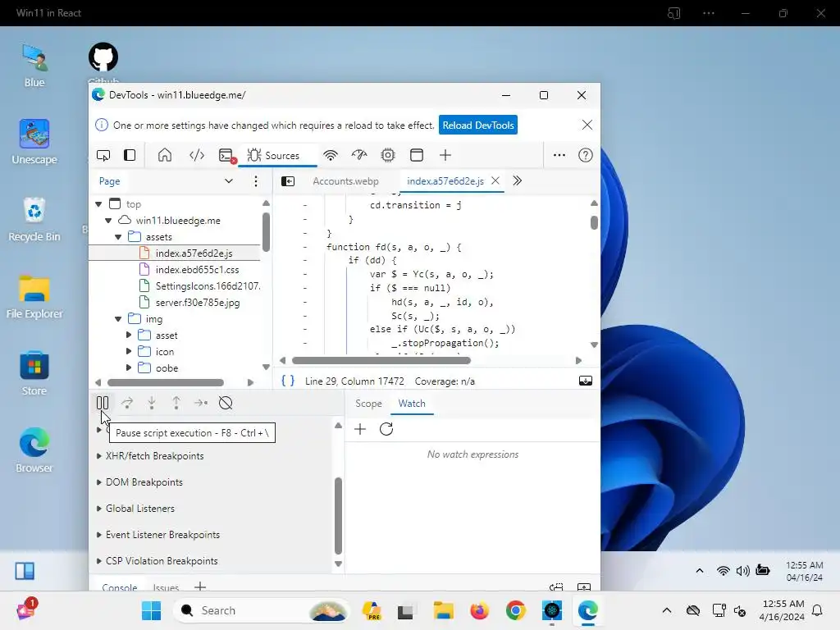
Task: Toggle DevTools dock side panel icon
Action: (130, 155)
